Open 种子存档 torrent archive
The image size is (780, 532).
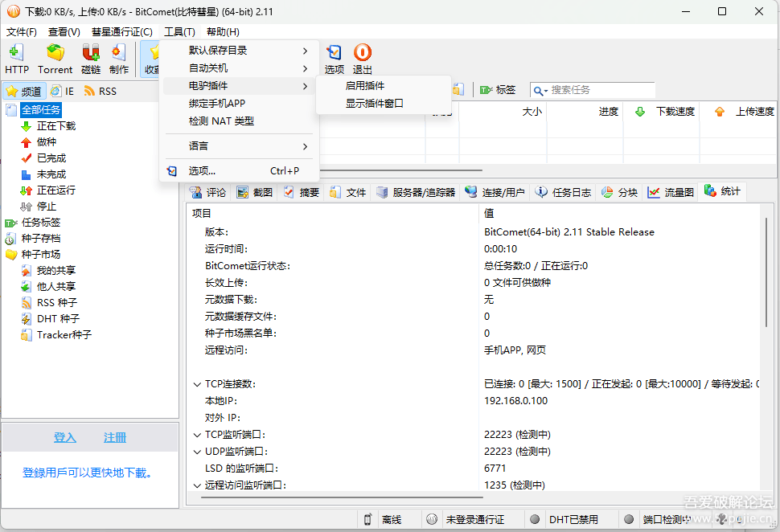pos(33,239)
